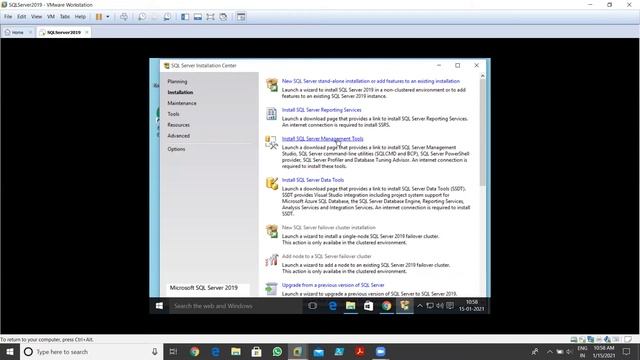The image size is (640, 360).
Task: Open guest Task View icon
Action: pos(313,306)
